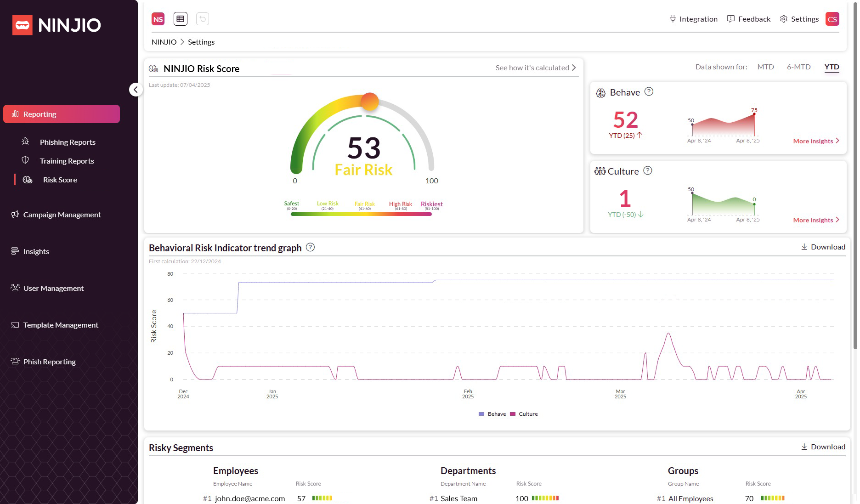860x504 pixels.
Task: Click the NINJIO Risk Score header icon
Action: (x=153, y=68)
